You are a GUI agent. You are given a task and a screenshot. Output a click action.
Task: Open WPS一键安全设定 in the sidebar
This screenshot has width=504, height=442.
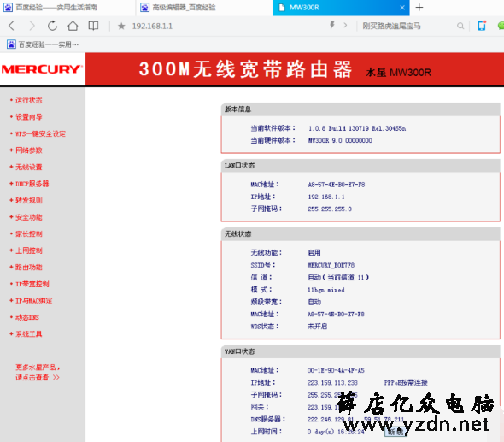click(40, 133)
